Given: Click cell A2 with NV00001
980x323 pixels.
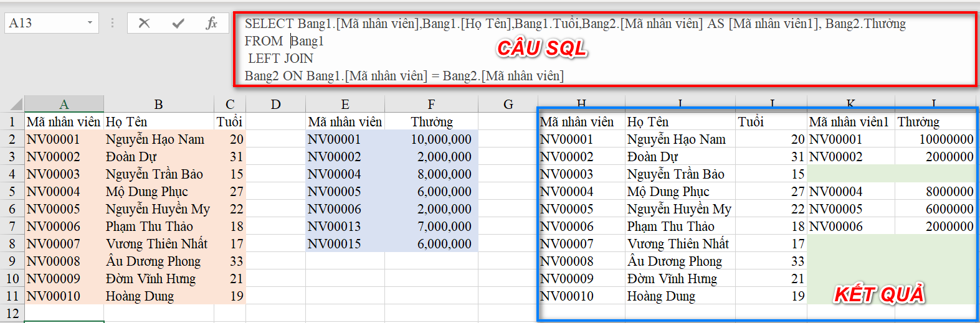Looking at the screenshot, I should pos(64,139).
